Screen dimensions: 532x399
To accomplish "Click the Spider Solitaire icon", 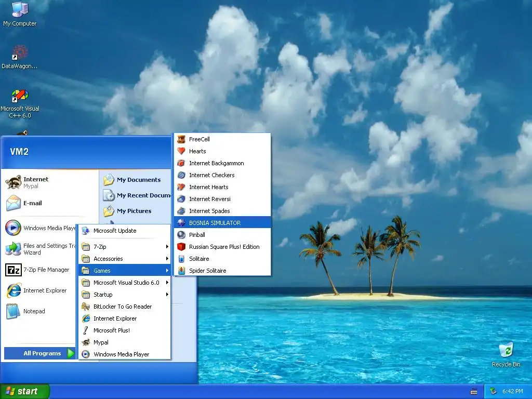I will [181, 270].
